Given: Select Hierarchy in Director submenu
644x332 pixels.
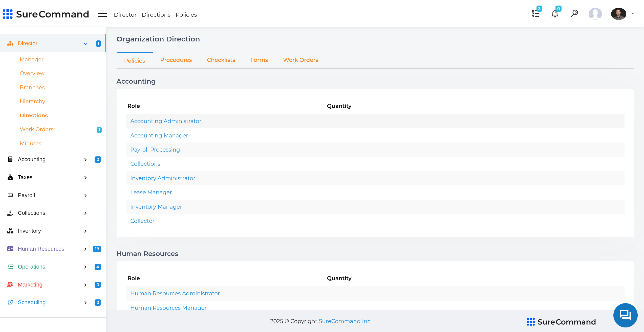Looking at the screenshot, I should click(32, 101).
